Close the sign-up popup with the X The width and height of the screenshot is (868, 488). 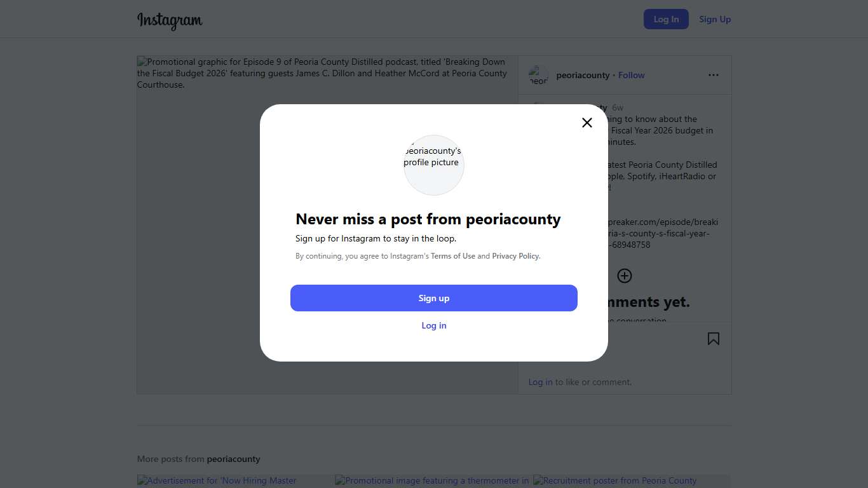pos(587,123)
